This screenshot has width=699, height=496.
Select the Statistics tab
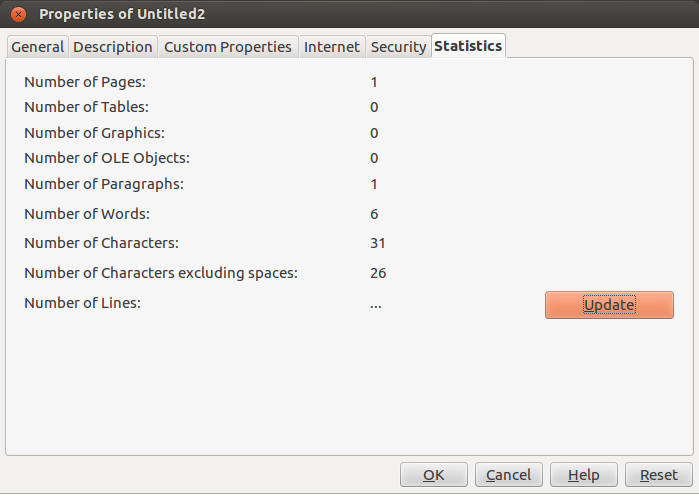pos(468,45)
